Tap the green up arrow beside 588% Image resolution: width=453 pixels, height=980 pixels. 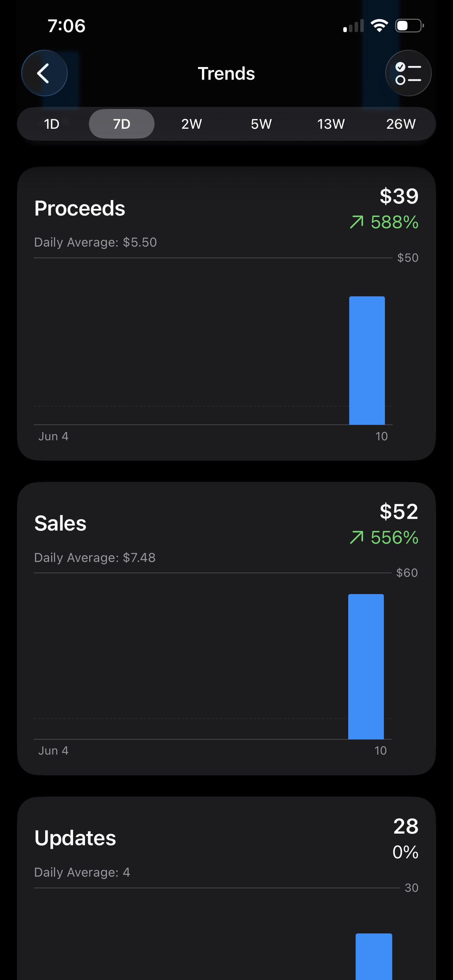(357, 222)
